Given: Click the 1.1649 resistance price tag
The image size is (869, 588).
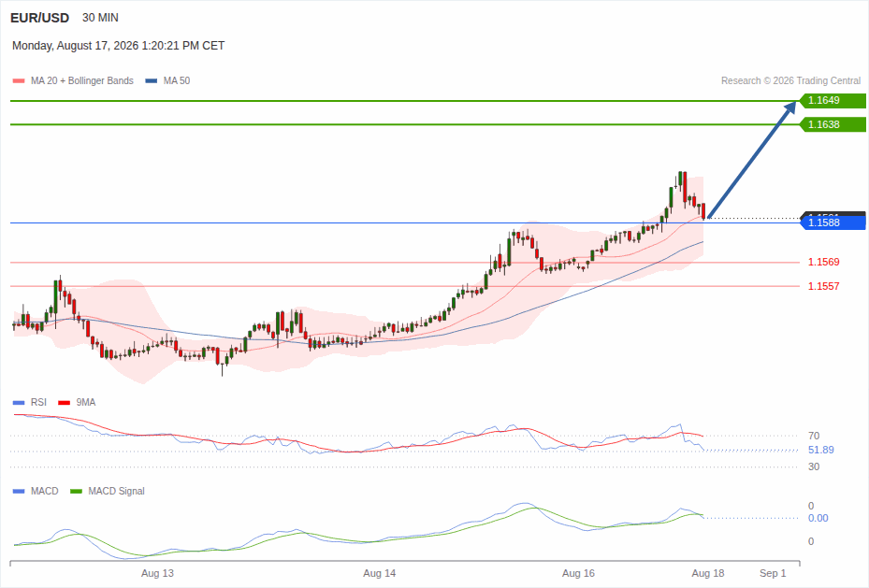Looking at the screenshot, I should (x=833, y=100).
